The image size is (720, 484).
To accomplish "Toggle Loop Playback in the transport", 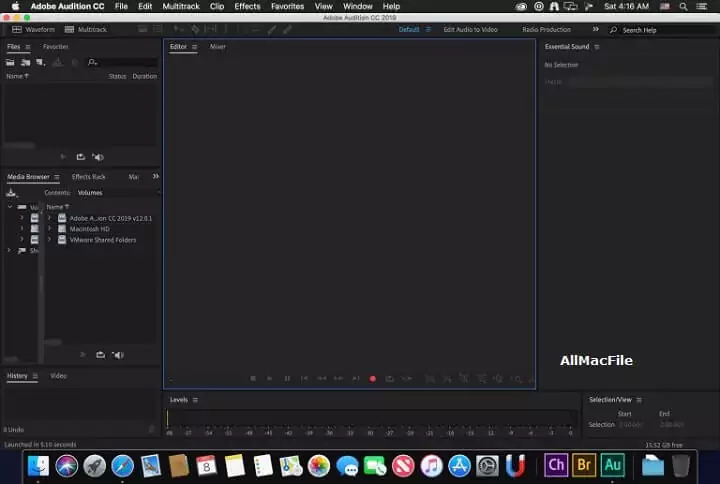I will point(389,378).
